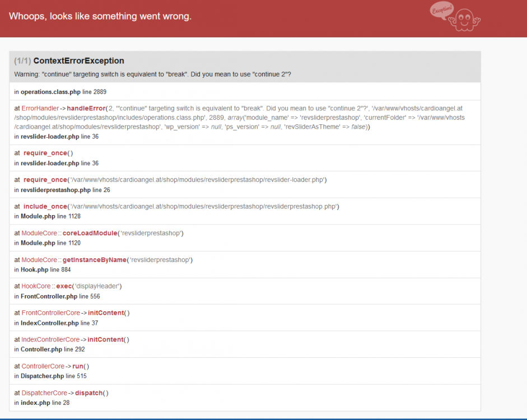
Task: Click the (1/1) exception counter
Action: (x=22, y=61)
